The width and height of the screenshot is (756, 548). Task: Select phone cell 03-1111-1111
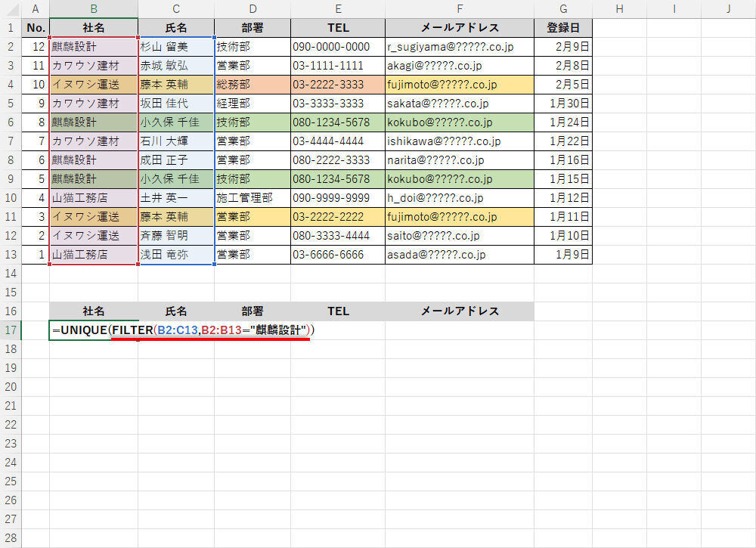point(338,66)
